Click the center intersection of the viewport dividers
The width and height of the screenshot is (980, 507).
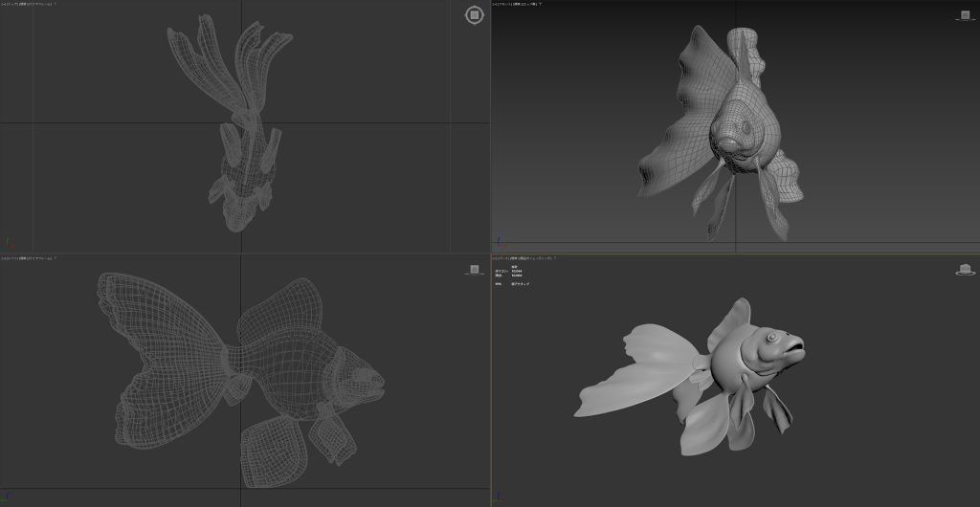tap(490, 253)
